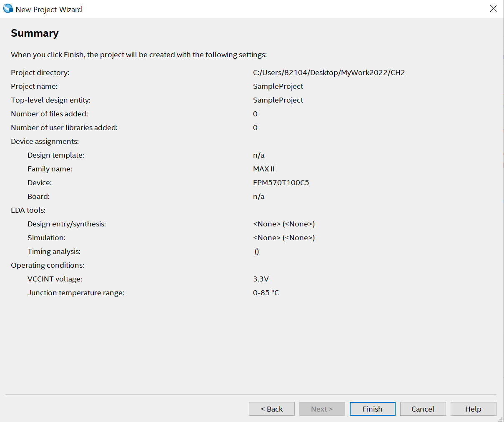504x422 pixels.
Task: Click the 'Family name:' label
Action: click(50, 169)
